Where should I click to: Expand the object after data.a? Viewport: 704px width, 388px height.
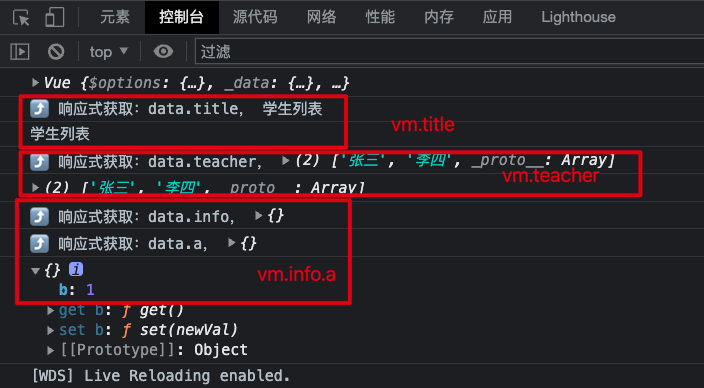(x=232, y=243)
